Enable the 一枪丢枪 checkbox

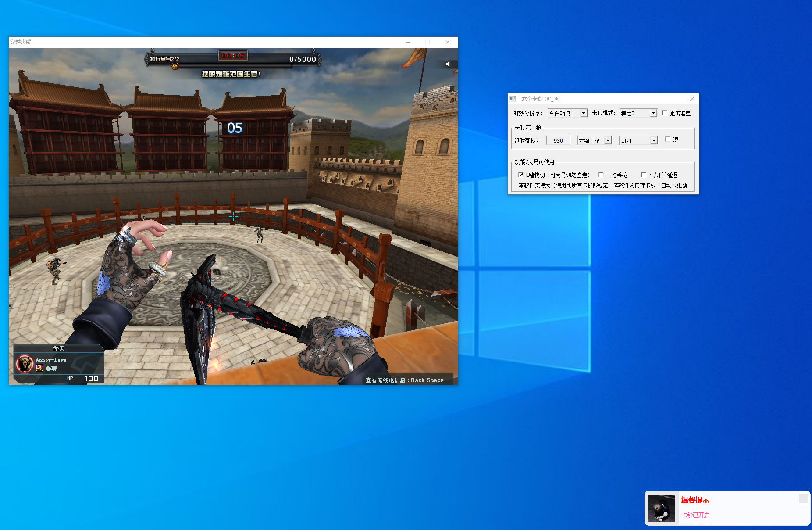(601, 175)
